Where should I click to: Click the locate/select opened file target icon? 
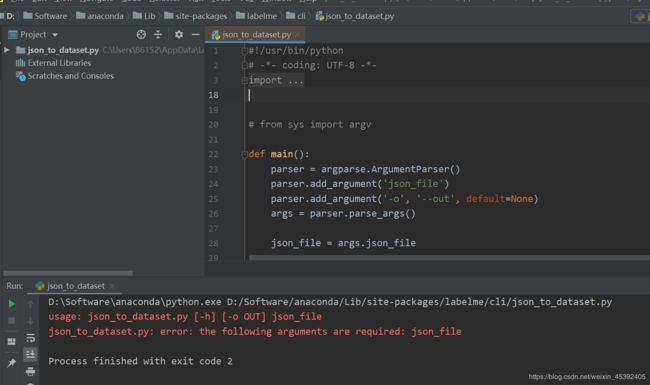point(141,34)
